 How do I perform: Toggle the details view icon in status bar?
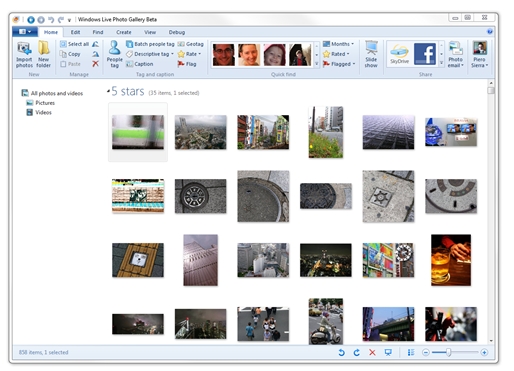coord(411,352)
